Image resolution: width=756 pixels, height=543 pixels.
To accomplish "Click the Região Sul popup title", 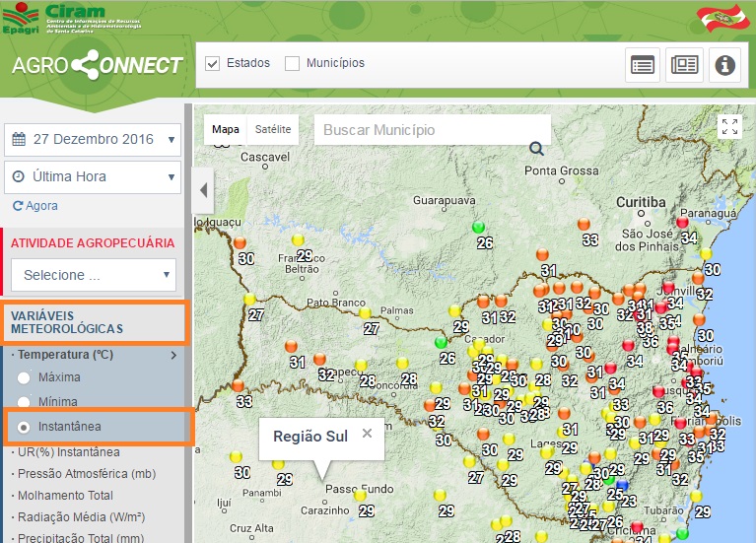I will tap(310, 437).
